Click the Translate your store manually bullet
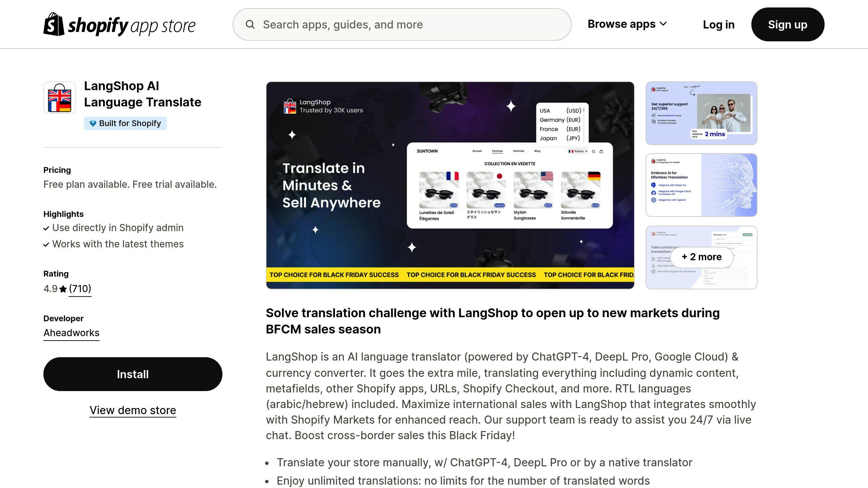Image resolution: width=868 pixels, height=488 pixels. 485,462
